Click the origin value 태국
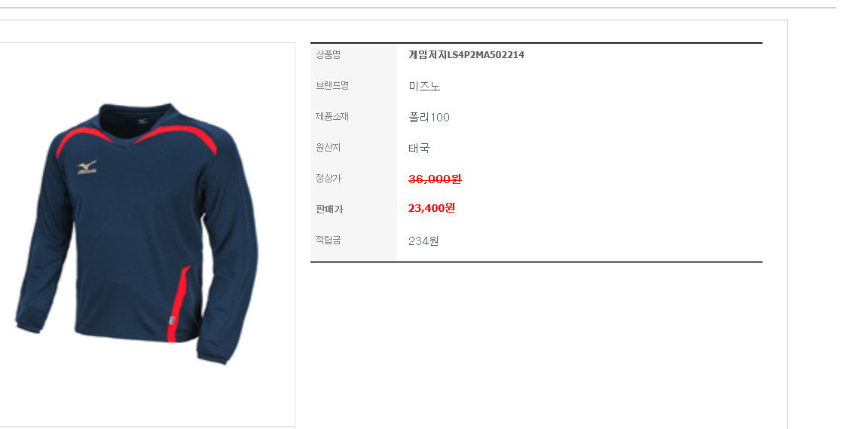 click(x=419, y=149)
